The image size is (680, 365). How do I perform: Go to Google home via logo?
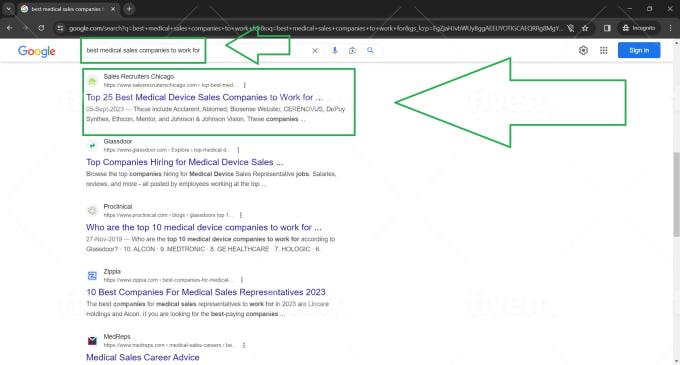37,51
